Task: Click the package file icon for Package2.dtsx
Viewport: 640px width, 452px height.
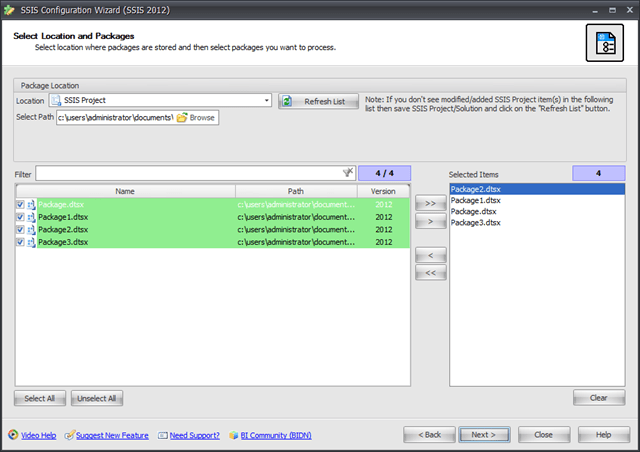Action: 31,230
